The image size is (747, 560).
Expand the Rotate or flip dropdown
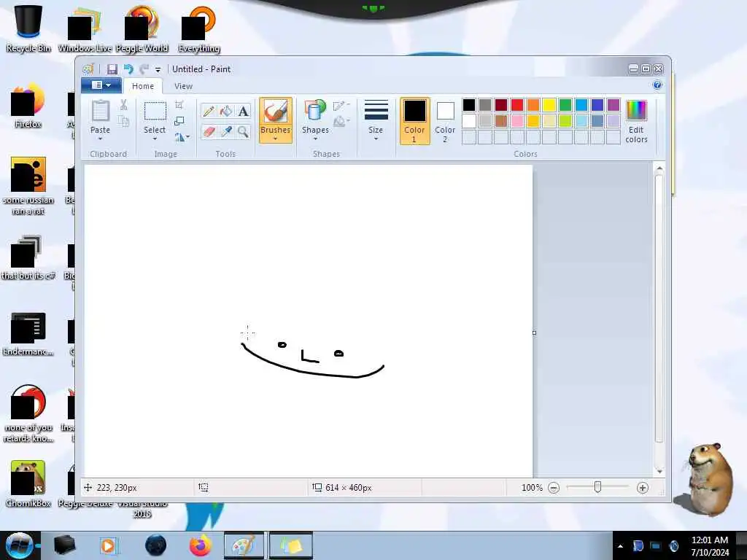tap(182, 137)
